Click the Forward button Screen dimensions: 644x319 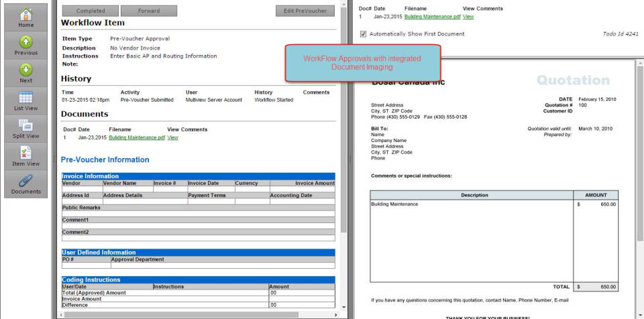pos(148,11)
